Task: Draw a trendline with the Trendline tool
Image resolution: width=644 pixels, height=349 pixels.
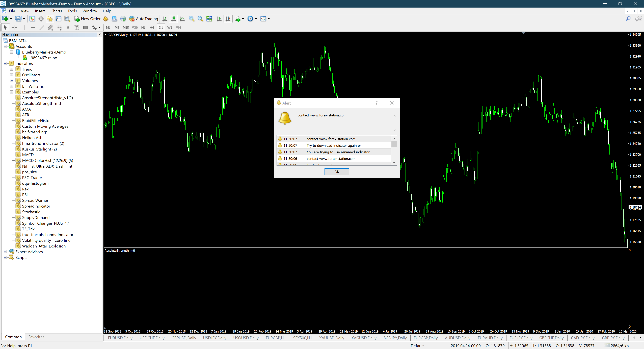Action: tap(42, 28)
